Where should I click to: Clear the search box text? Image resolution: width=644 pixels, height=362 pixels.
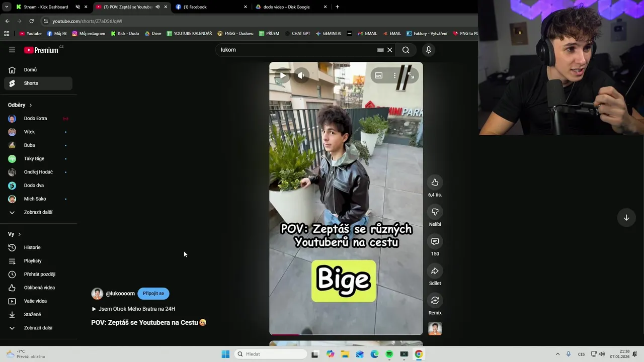pyautogui.click(x=389, y=50)
